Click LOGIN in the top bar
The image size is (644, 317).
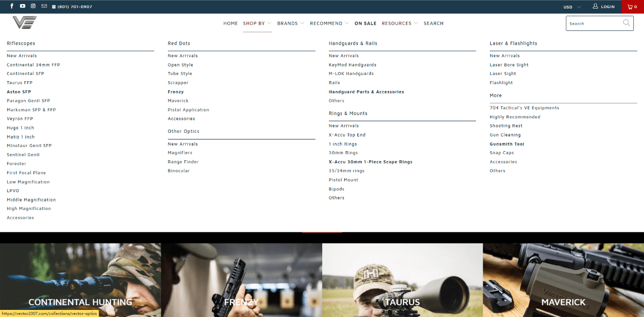point(604,7)
